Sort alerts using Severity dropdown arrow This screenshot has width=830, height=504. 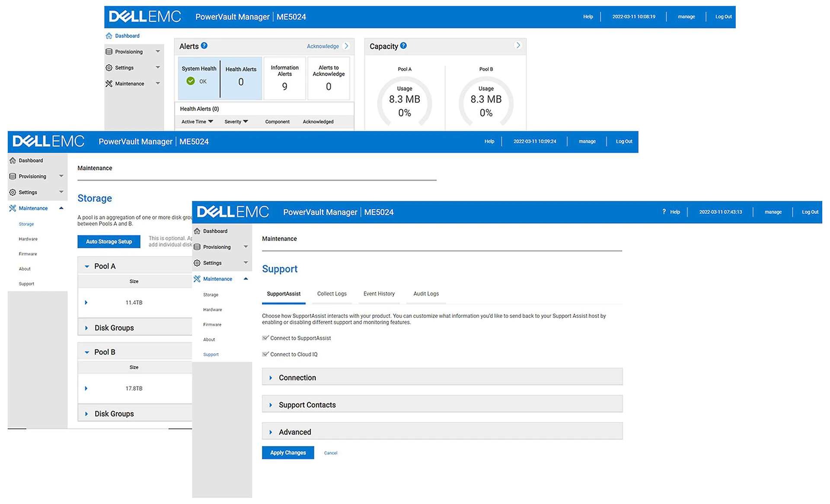[x=246, y=121]
